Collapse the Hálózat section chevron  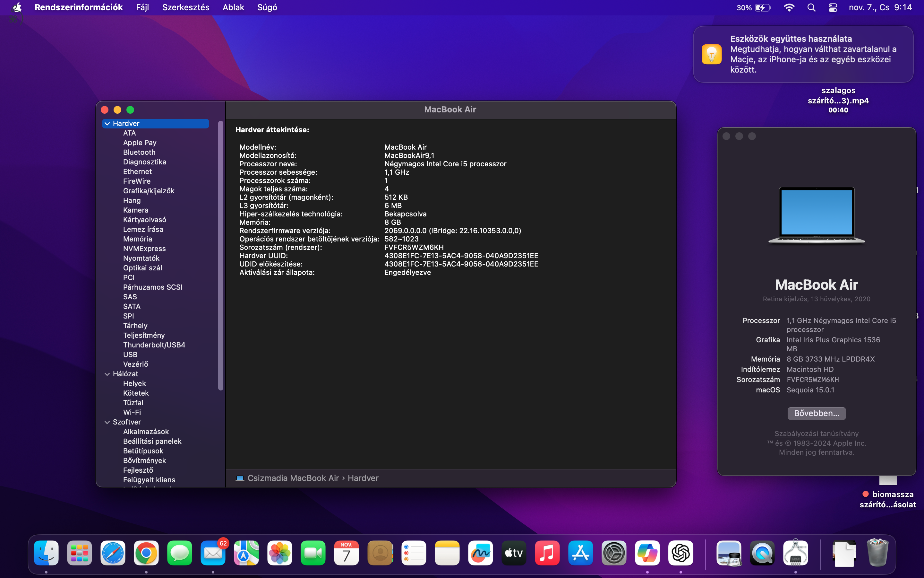(107, 374)
